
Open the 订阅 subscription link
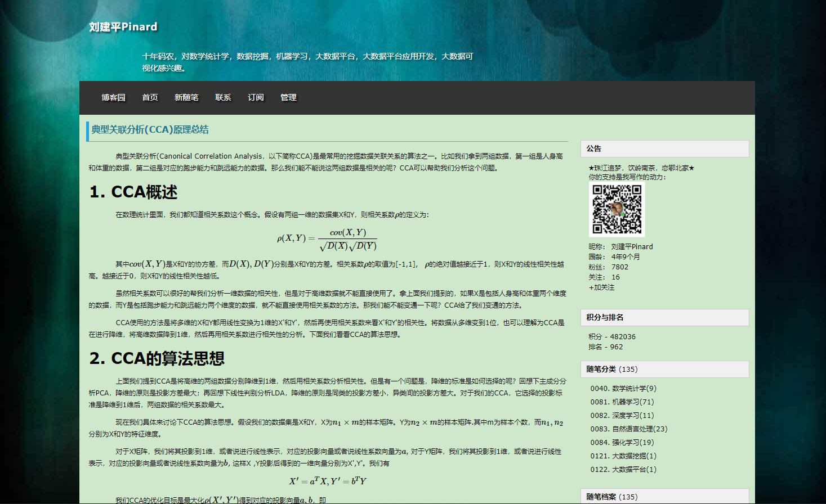click(256, 97)
